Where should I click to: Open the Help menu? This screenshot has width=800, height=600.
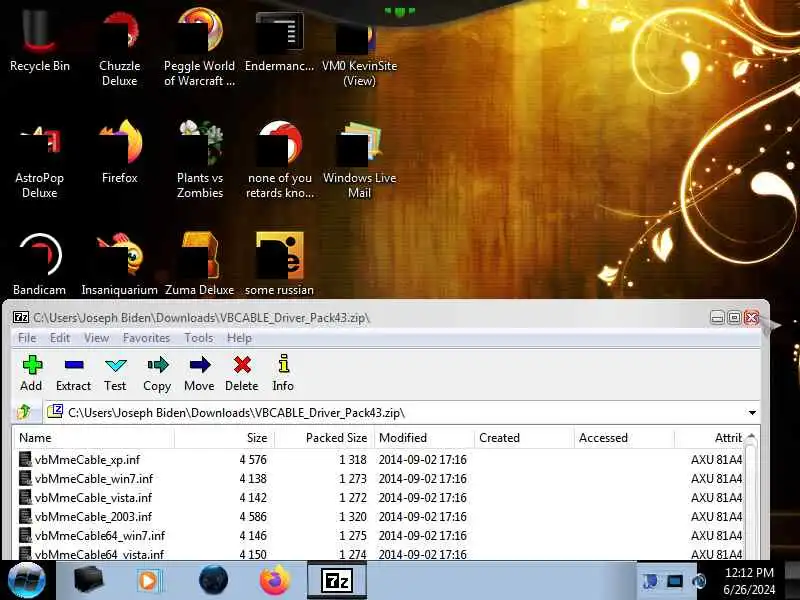239,338
